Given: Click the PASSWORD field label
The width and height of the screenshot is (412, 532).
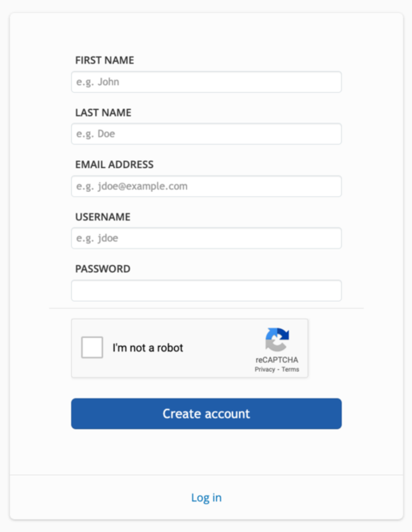Looking at the screenshot, I should (x=103, y=269).
